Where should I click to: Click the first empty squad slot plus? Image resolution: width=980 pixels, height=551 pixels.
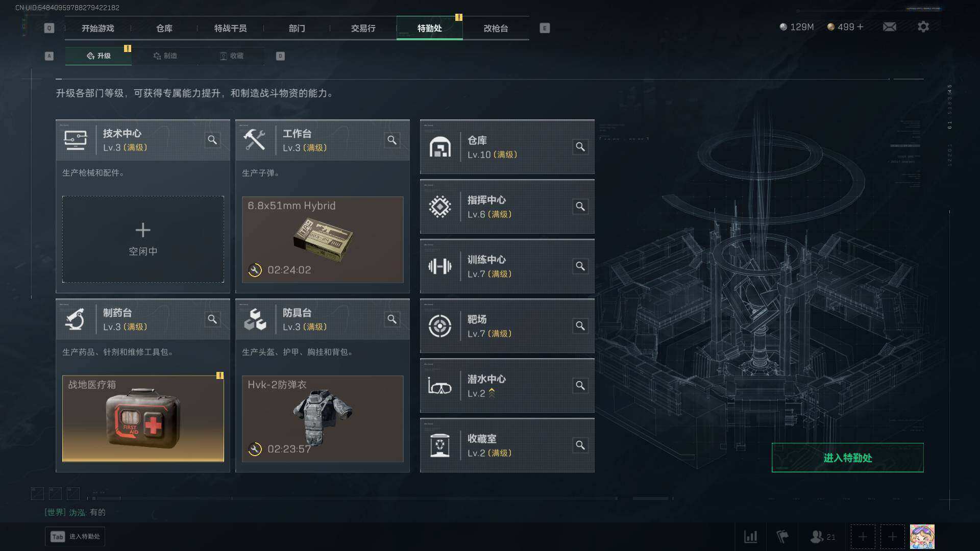(x=863, y=537)
